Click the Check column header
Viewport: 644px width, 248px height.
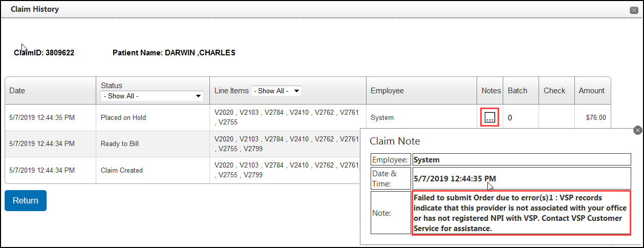tap(554, 91)
